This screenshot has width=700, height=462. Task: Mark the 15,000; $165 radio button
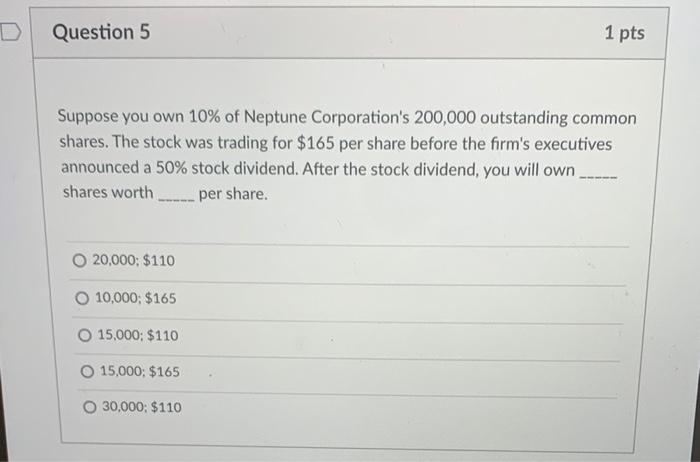click(x=86, y=372)
